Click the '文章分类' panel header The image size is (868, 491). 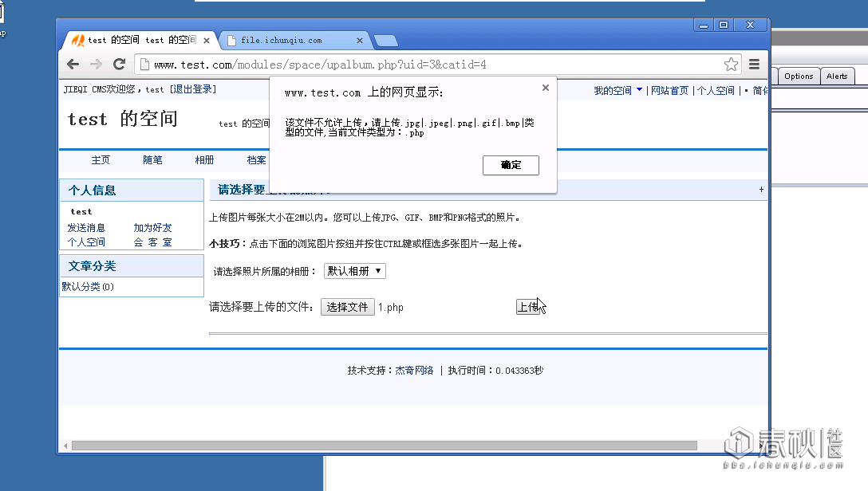pos(132,266)
